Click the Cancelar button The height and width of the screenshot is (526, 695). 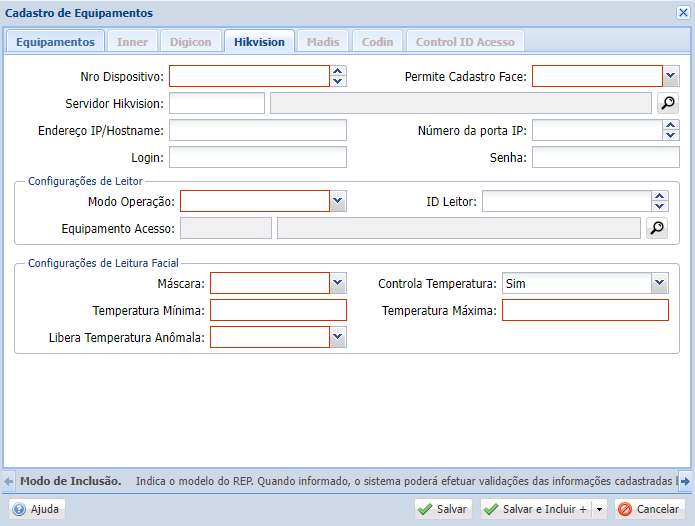[x=650, y=509]
